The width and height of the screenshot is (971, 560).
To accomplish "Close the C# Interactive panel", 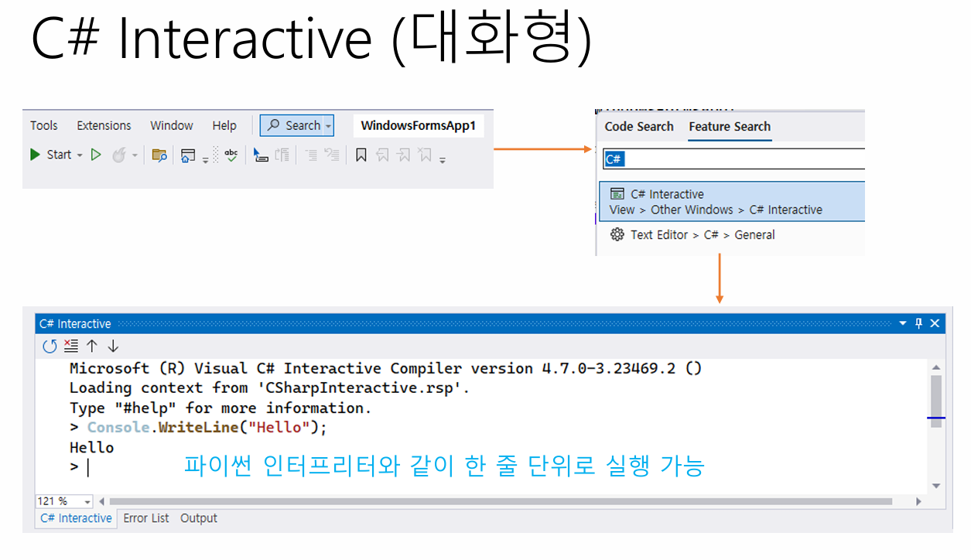I will tap(935, 324).
